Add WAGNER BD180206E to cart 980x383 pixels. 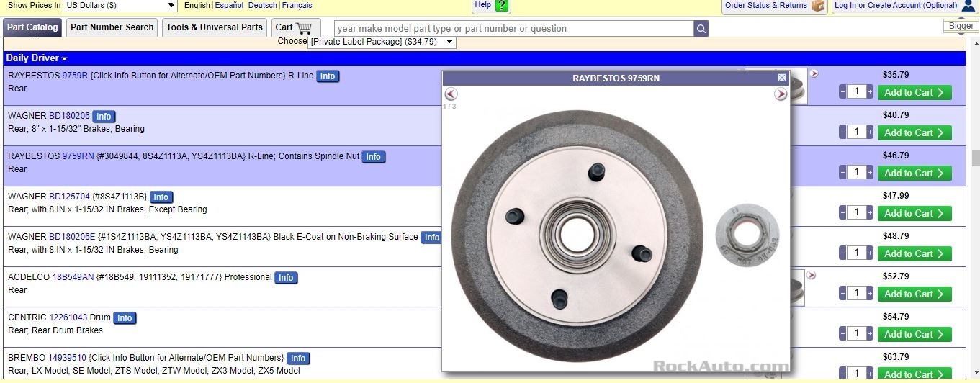pos(914,253)
